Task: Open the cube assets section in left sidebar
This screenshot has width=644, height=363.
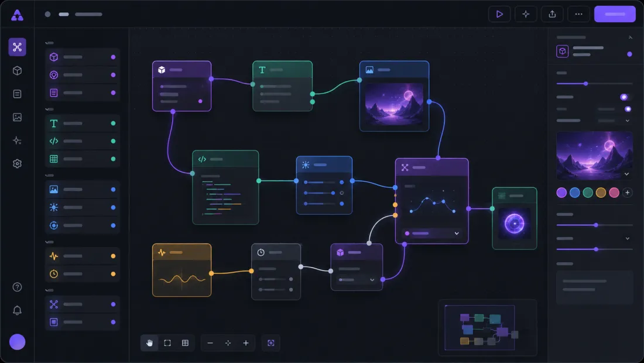Action: click(x=17, y=71)
